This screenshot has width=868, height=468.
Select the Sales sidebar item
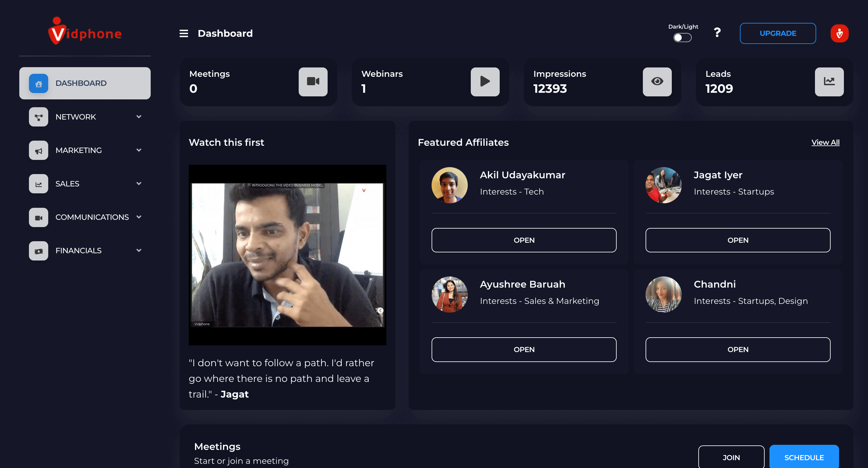pyautogui.click(x=68, y=184)
